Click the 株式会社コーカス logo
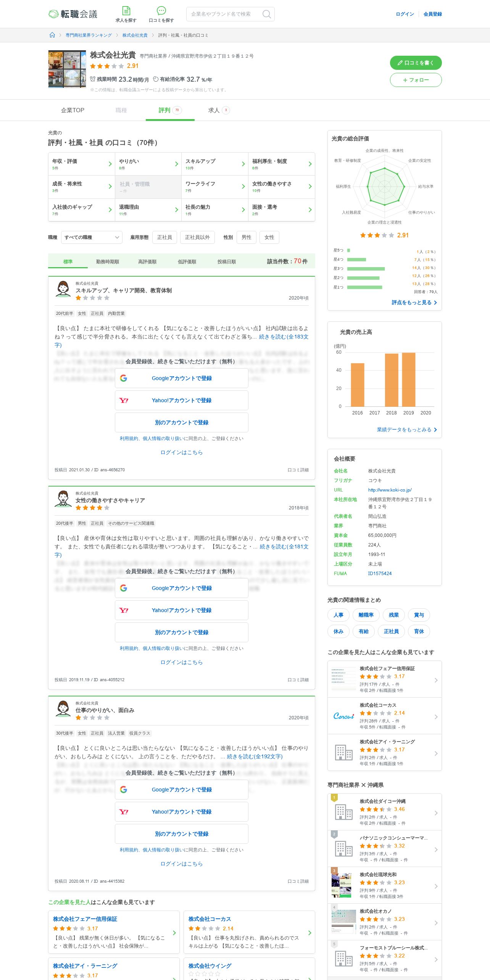 click(343, 716)
